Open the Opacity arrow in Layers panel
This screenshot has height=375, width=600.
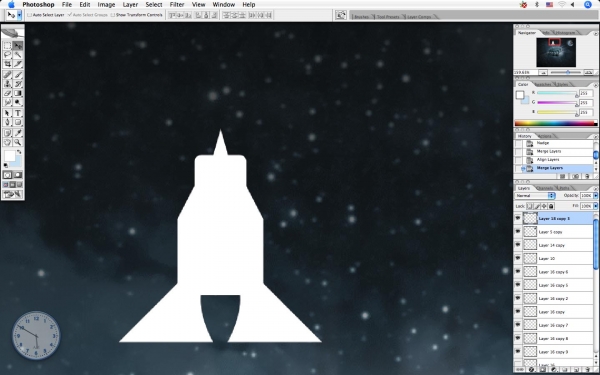point(595,196)
